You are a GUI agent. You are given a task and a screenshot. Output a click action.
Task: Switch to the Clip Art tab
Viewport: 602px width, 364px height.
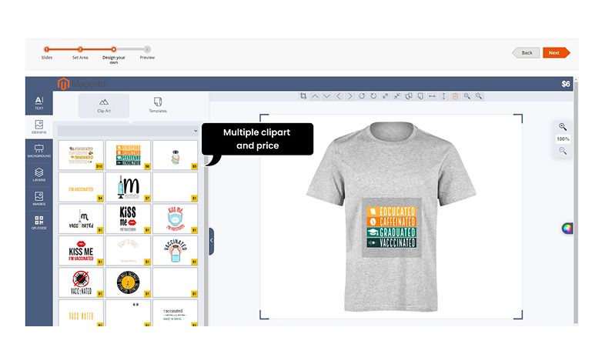104,105
